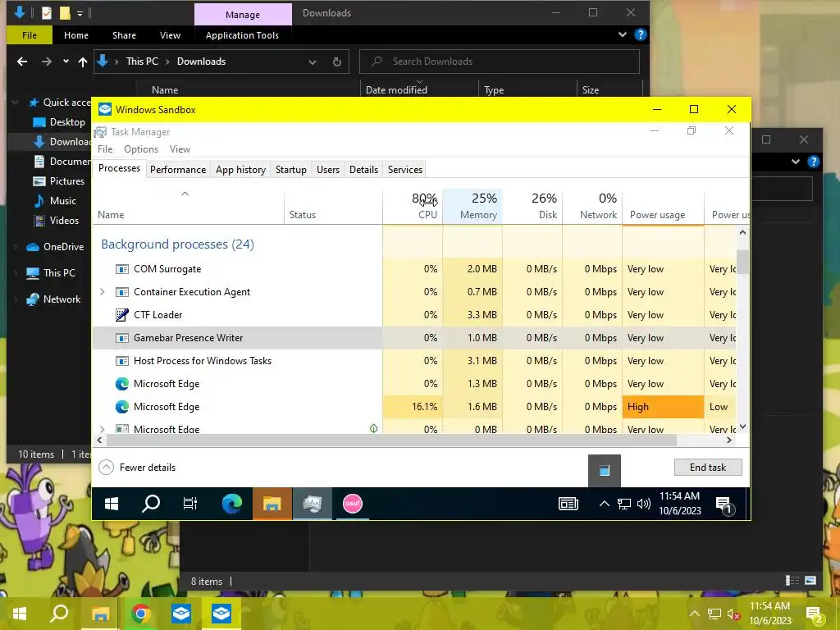Select Host Process for Windows Tasks

pyautogui.click(x=414, y=361)
